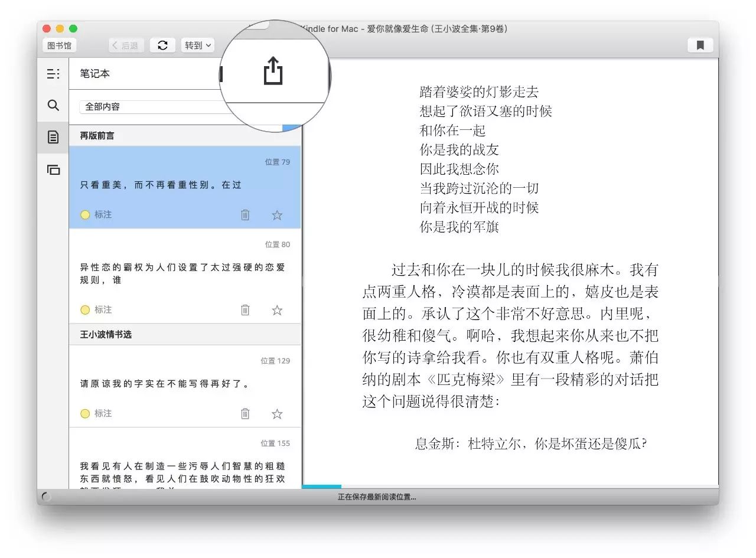Open the 转到 dropdown menu
Screen dimensions: 756x558
[198, 45]
